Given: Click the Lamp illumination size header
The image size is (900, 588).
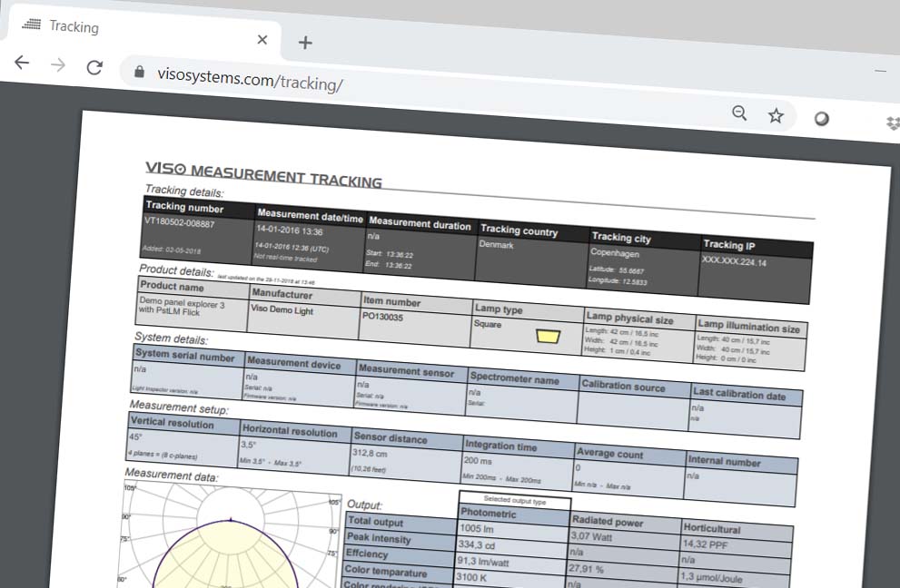Looking at the screenshot, I should pyautogui.click(x=748, y=327).
